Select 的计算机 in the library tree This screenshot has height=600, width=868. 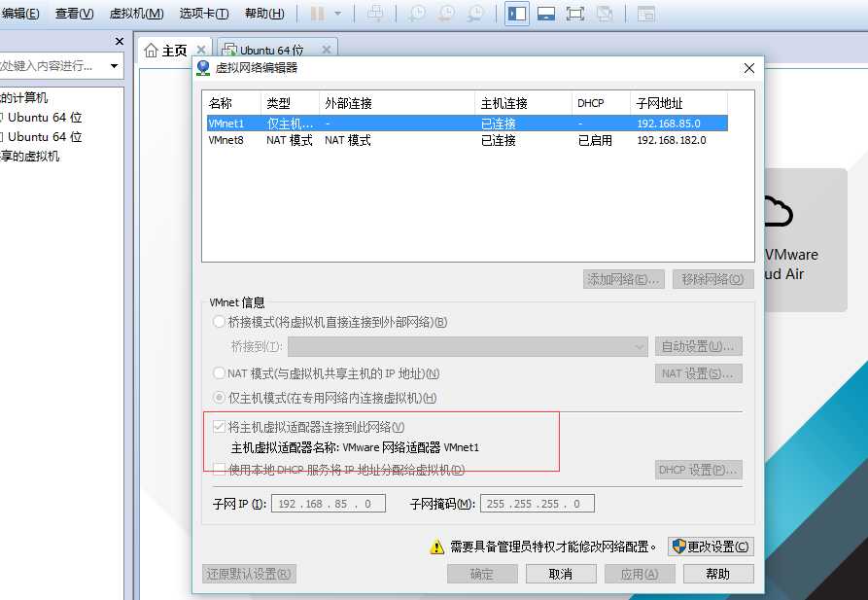click(x=23, y=98)
